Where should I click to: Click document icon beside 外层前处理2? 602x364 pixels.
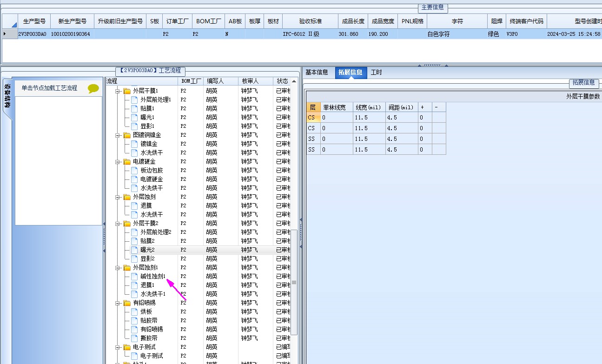tap(134, 232)
